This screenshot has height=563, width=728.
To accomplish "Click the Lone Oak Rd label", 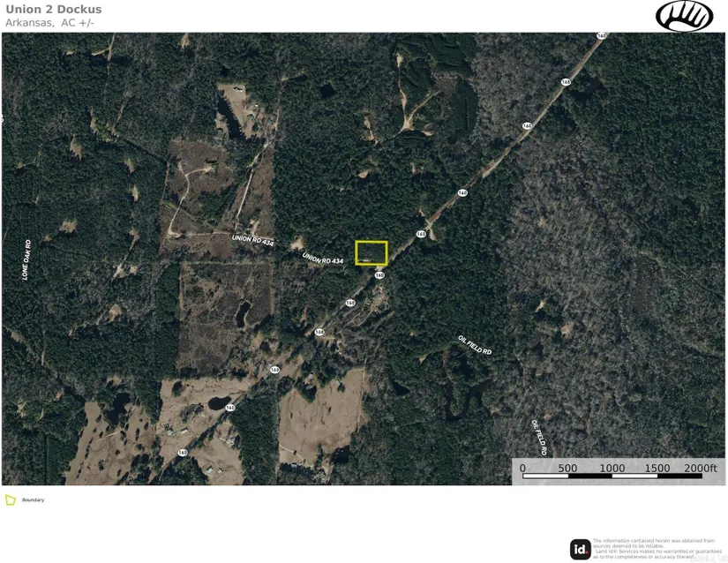I will click(x=26, y=259).
